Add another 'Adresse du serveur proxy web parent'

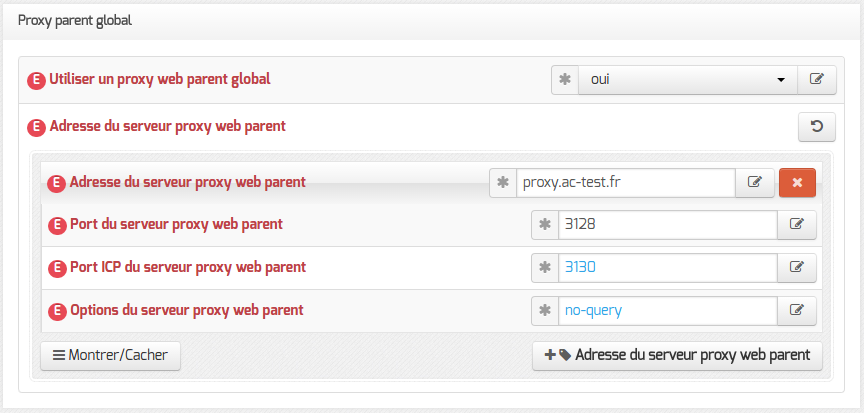point(677,356)
